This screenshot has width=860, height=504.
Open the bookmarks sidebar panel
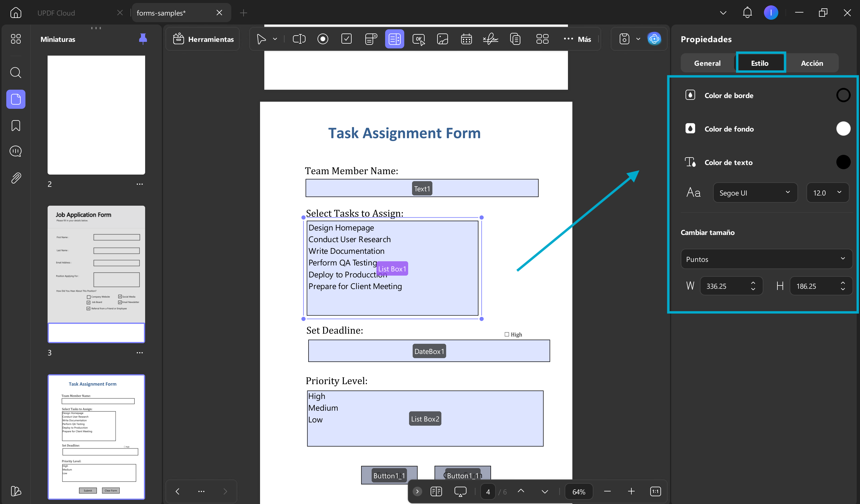[x=16, y=126]
